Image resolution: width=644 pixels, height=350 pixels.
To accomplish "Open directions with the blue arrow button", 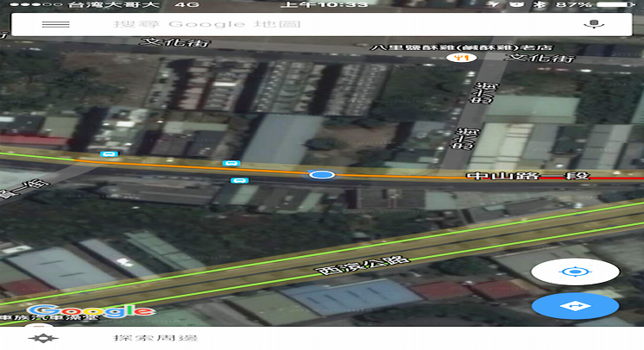I will click(574, 305).
